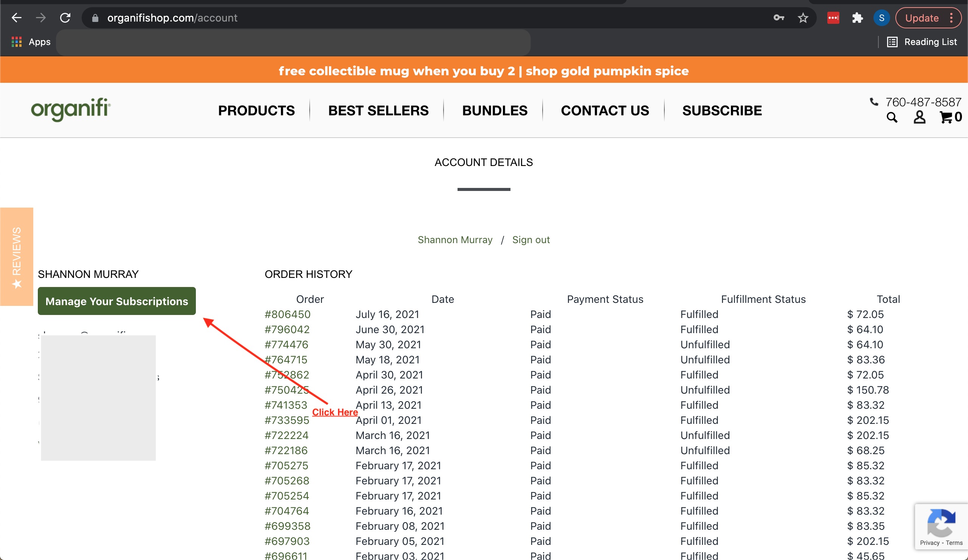This screenshot has height=560, width=968.
Task: Open order #733595
Action: (x=287, y=420)
